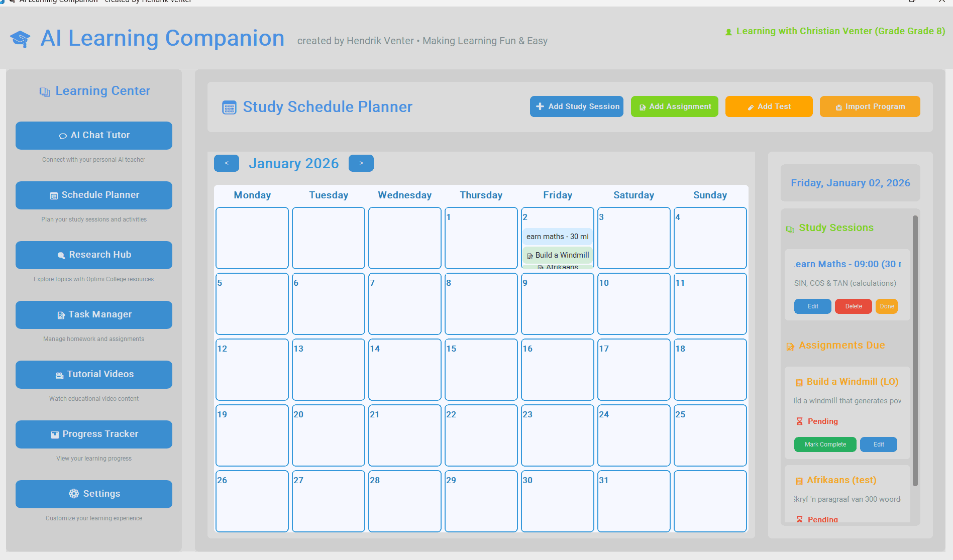Mark the Build a Windmill assignment complete
This screenshot has width=953, height=560.
[825, 444]
